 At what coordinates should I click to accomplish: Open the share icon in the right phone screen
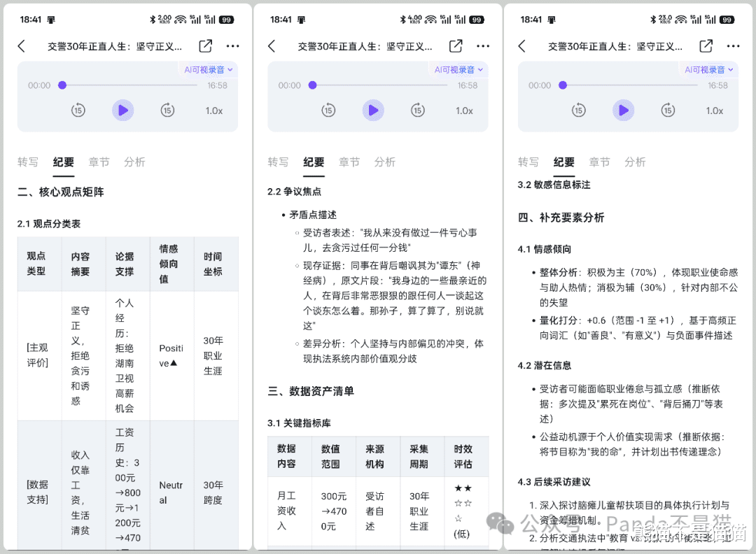click(x=706, y=45)
